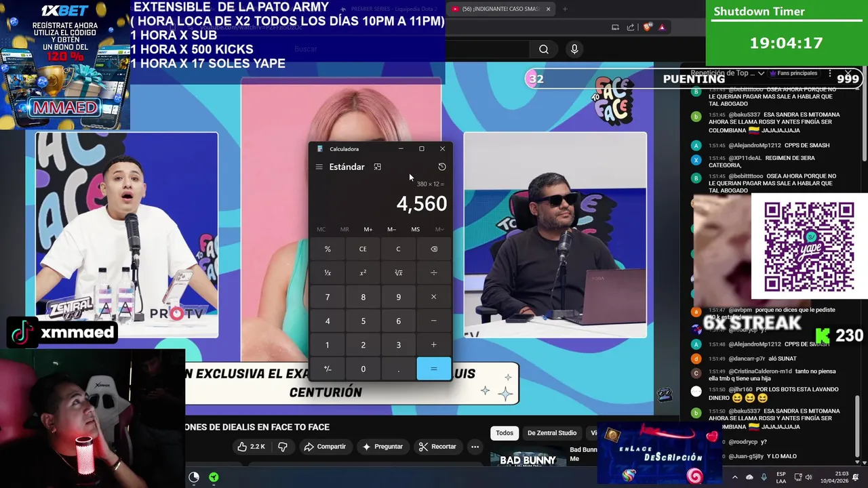Viewport: 868px width, 488px height.
Task: Click the minus key in Calculator
Action: pyautogui.click(x=434, y=321)
